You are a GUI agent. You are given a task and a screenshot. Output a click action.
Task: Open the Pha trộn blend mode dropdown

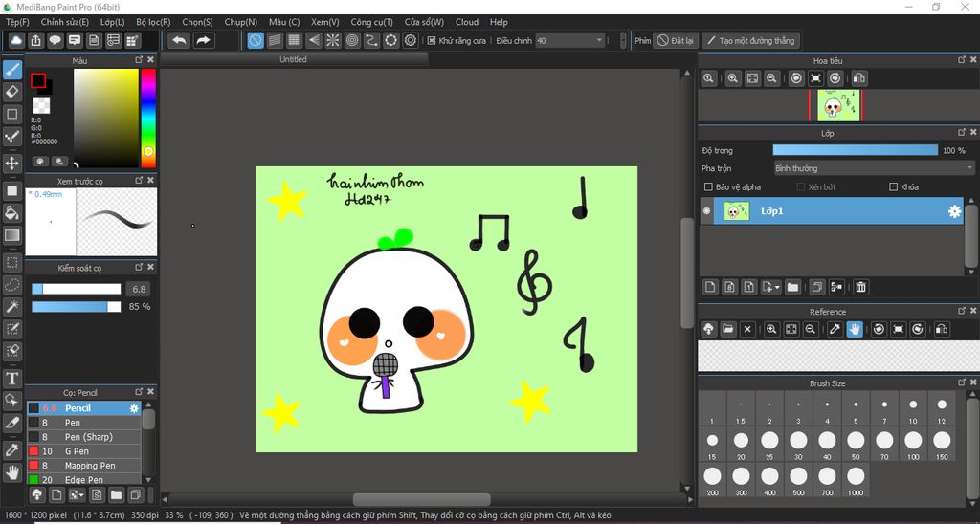click(873, 168)
